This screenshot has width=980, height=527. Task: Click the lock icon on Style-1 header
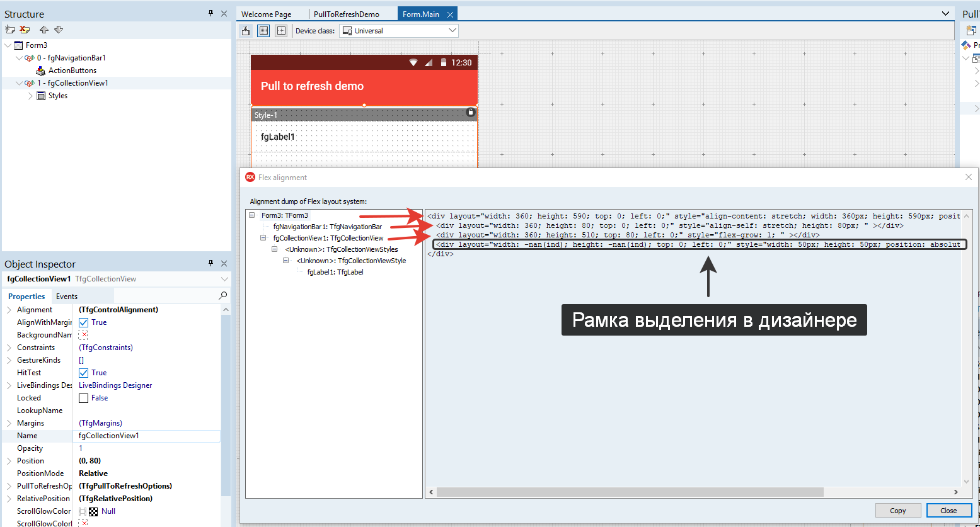[x=470, y=112]
